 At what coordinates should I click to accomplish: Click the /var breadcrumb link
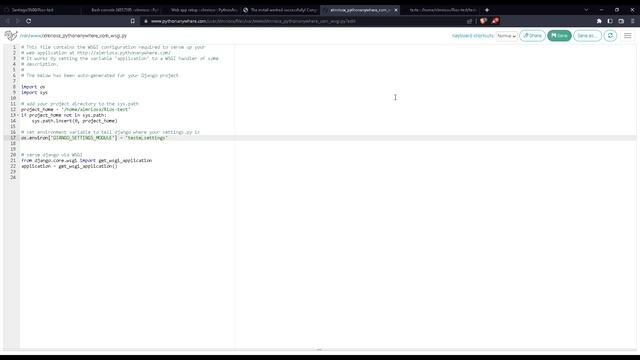24,36
